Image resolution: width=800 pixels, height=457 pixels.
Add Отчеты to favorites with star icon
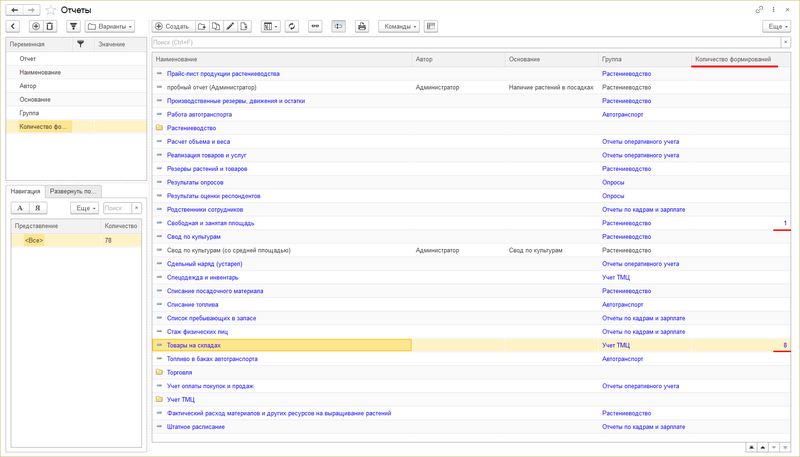(51, 10)
